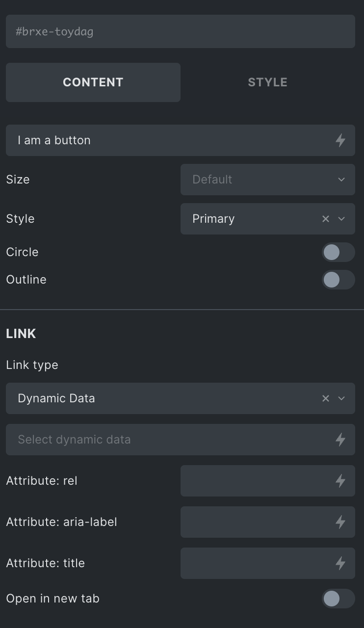Expand the Style dropdown chevron
This screenshot has width=364, height=628.
pyautogui.click(x=342, y=219)
